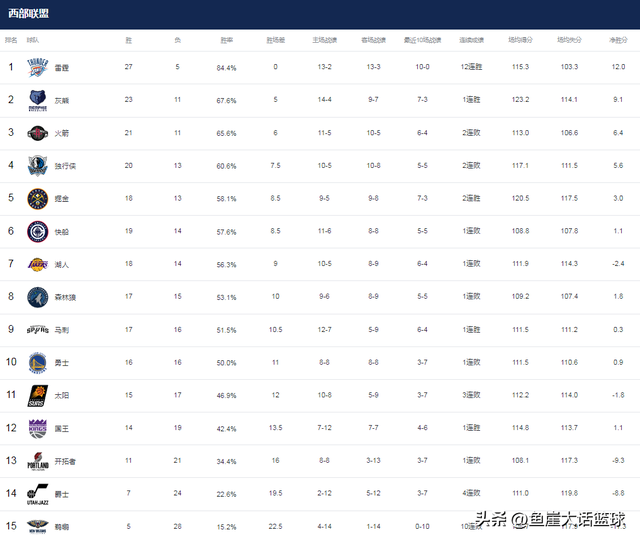Click the Lakers logo
The image size is (640, 542).
[38, 264]
